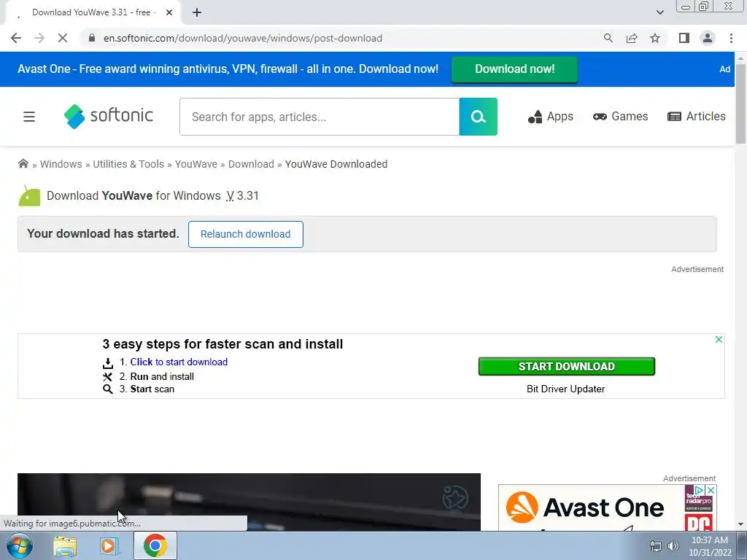
Task: Click the YouWave Android app icon
Action: point(29,195)
